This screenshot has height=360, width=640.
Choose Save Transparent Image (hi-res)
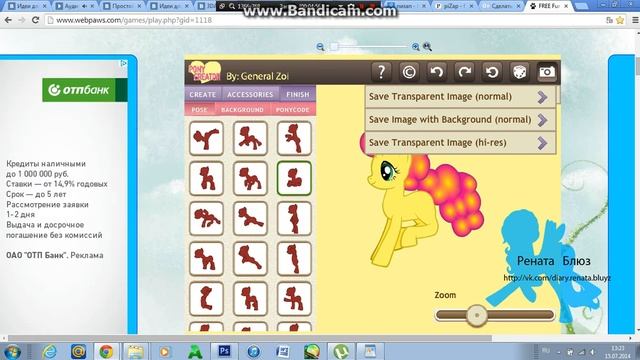[x=460, y=142]
